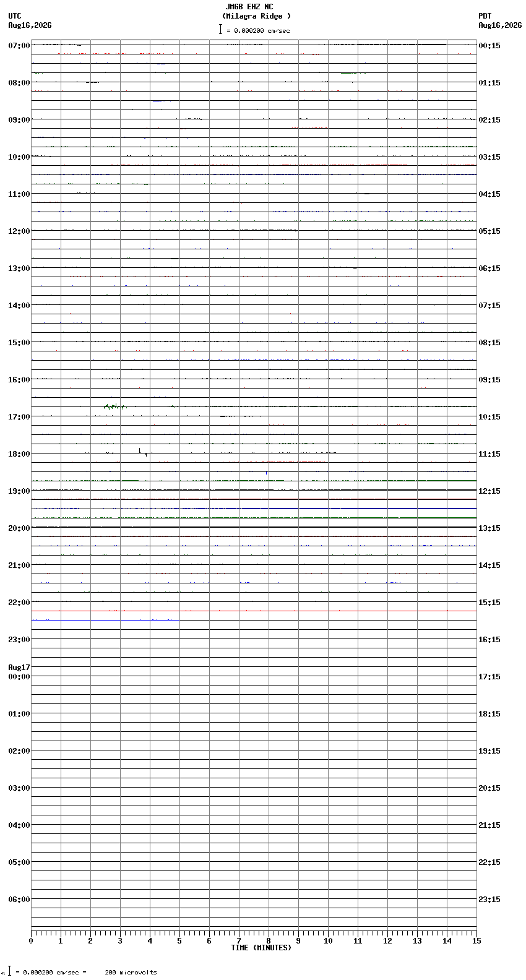
Task: Click the station title JMGB EHZ NC
Action: (x=249, y=7)
